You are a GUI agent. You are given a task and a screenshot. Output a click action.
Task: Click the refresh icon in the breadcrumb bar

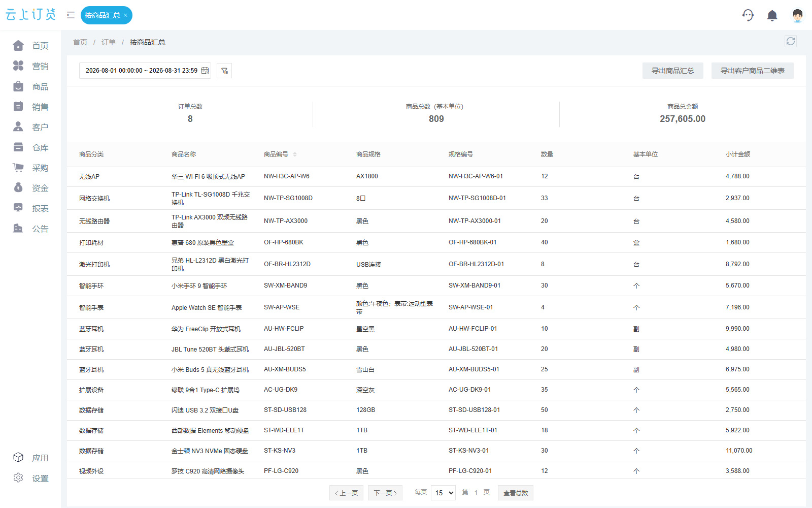[x=790, y=41]
